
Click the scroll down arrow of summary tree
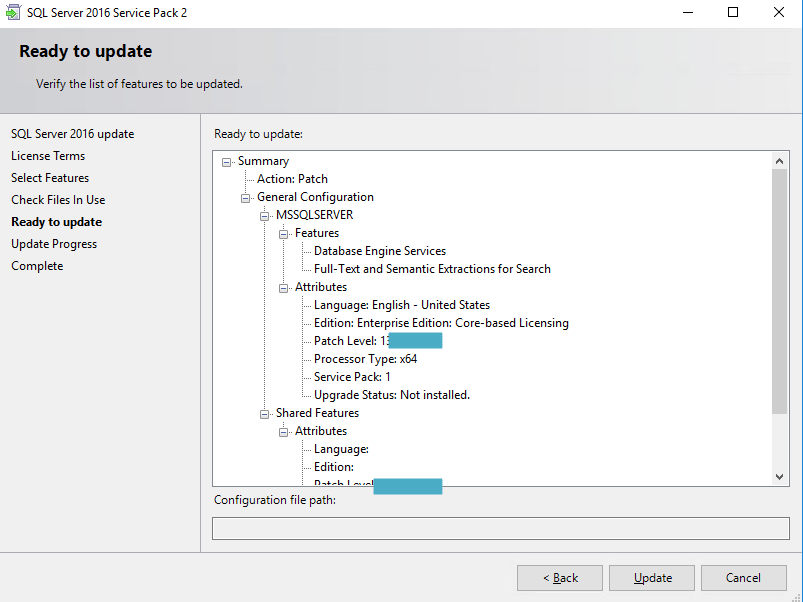click(x=779, y=477)
